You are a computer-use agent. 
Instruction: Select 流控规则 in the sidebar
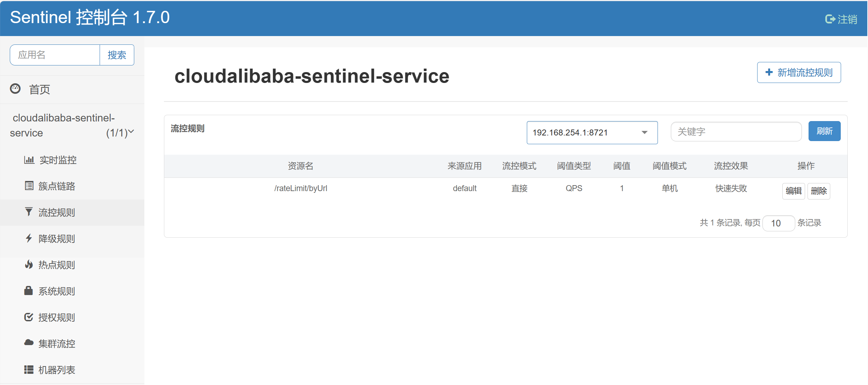(x=72, y=212)
